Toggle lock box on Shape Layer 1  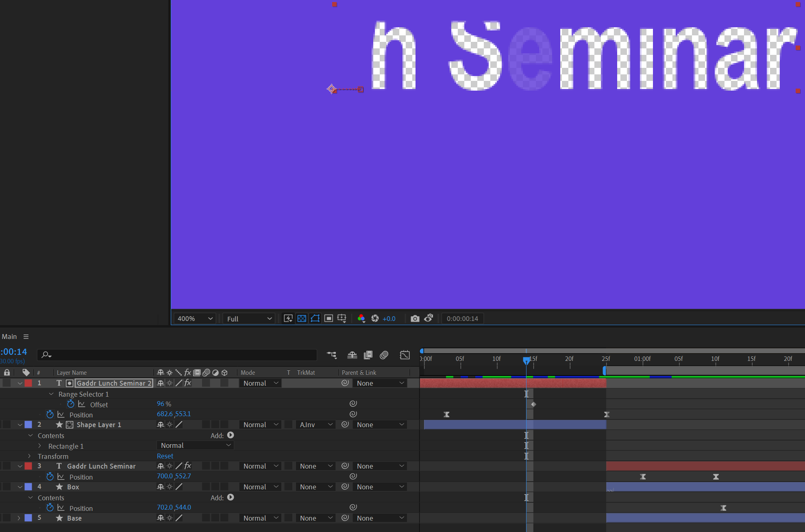[x=7, y=425]
